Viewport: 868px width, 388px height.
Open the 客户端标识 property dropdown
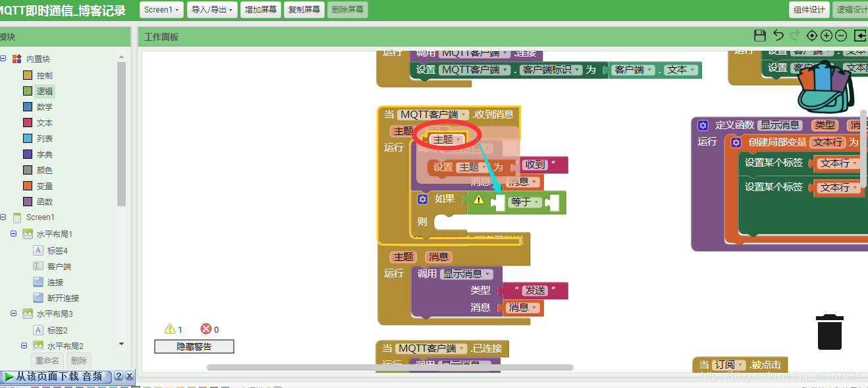click(x=551, y=69)
